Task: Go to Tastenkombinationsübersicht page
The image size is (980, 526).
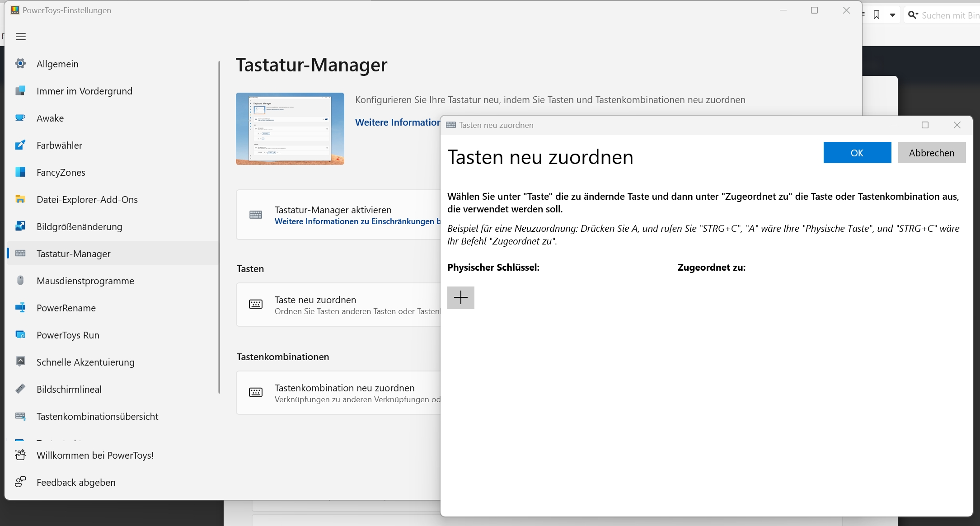Action: 98,416
